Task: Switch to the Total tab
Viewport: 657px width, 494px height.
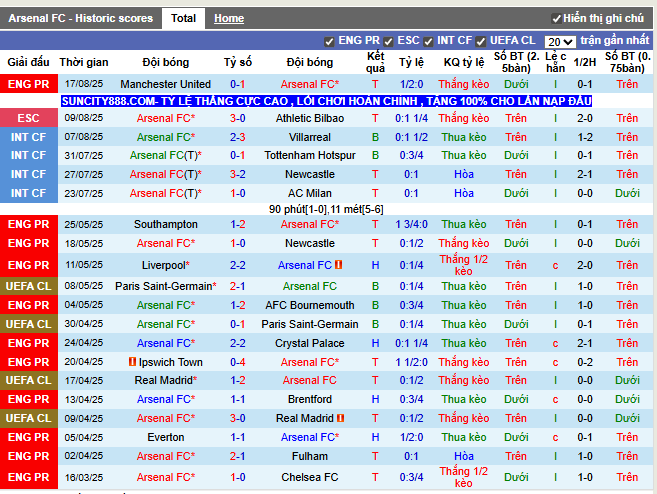Action: 183,18
